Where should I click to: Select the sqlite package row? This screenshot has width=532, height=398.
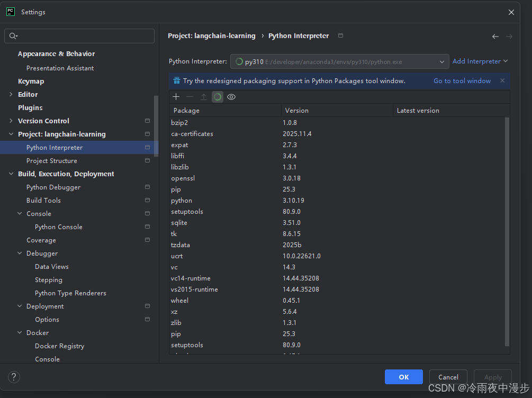tap(337, 223)
